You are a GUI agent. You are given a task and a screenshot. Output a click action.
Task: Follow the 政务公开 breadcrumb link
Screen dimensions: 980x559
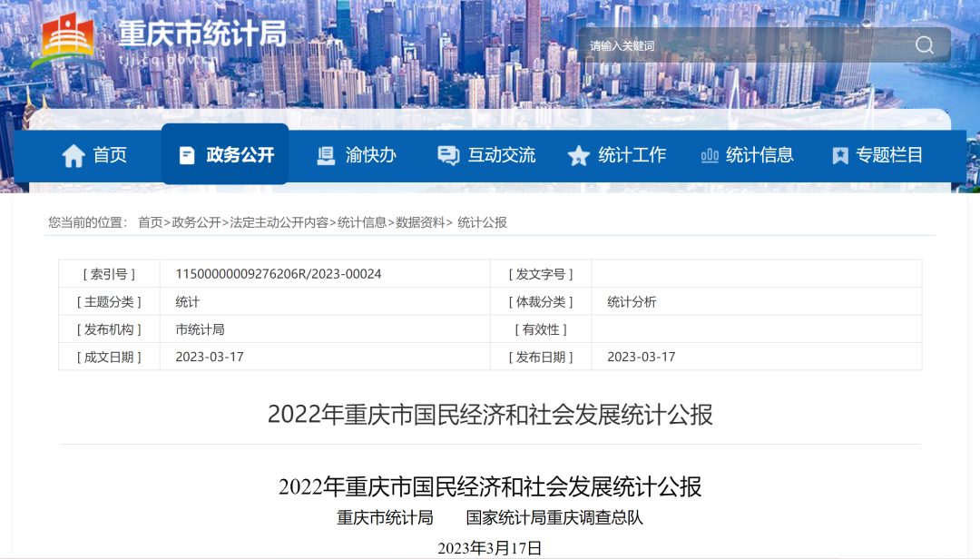(x=196, y=222)
